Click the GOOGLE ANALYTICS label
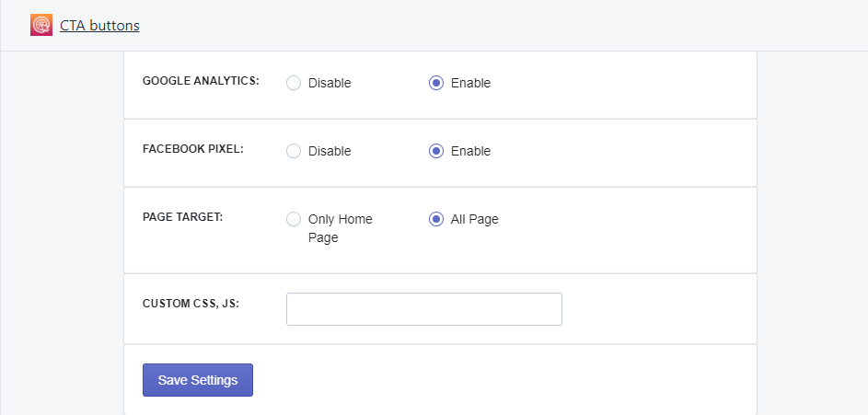 click(201, 81)
